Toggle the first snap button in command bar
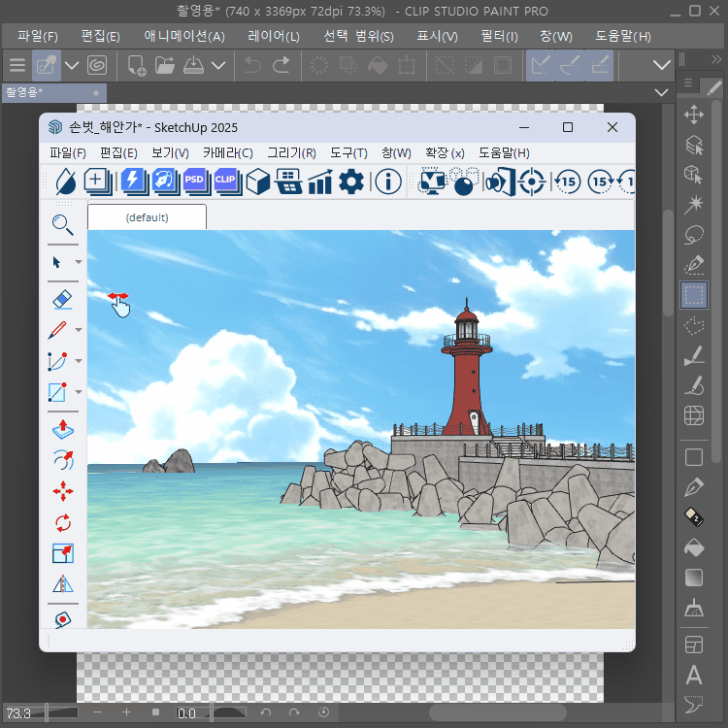The image size is (728, 728). pos(542,65)
